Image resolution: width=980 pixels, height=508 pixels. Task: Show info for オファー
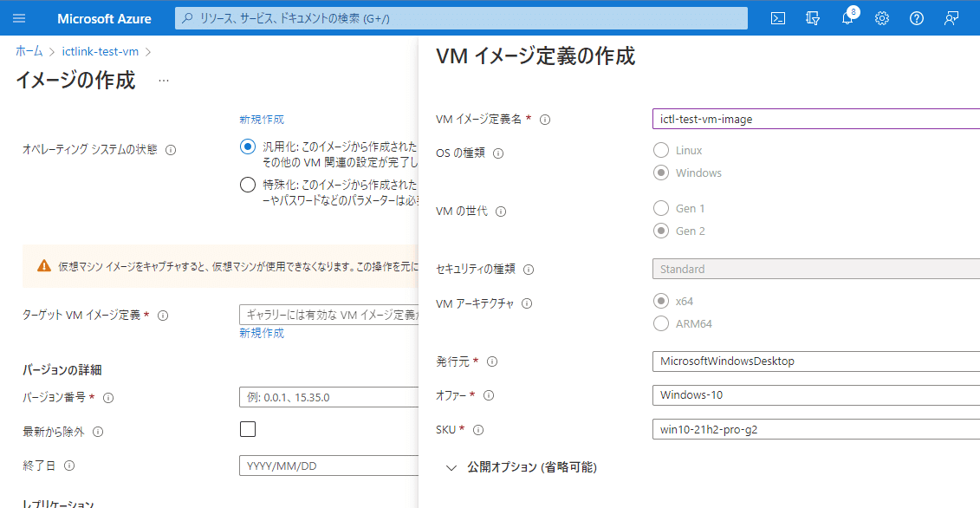coord(489,395)
